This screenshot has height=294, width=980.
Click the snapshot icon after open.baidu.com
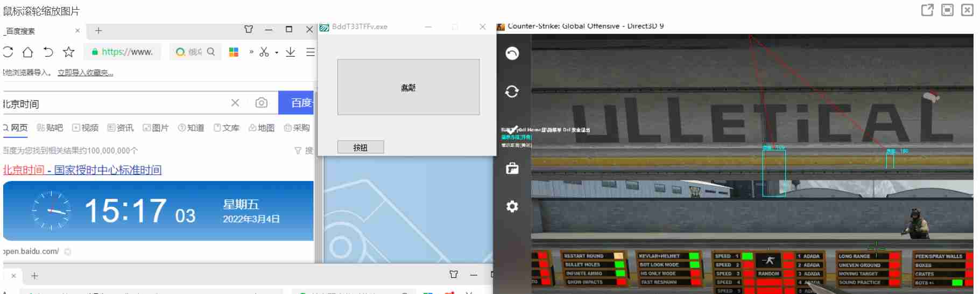[68, 251]
